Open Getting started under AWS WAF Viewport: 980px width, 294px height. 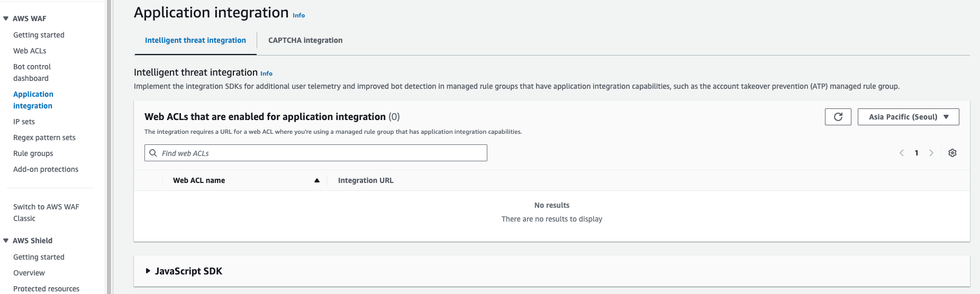[39, 35]
